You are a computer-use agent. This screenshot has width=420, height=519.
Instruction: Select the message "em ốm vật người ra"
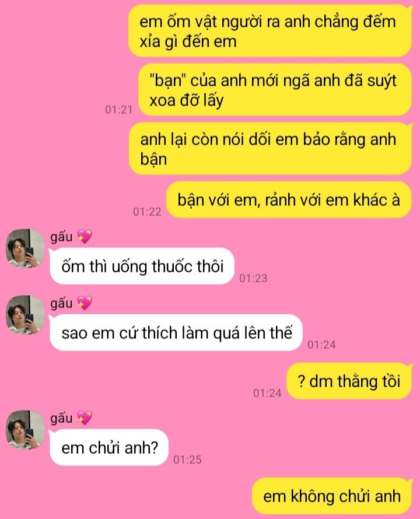coord(270,31)
